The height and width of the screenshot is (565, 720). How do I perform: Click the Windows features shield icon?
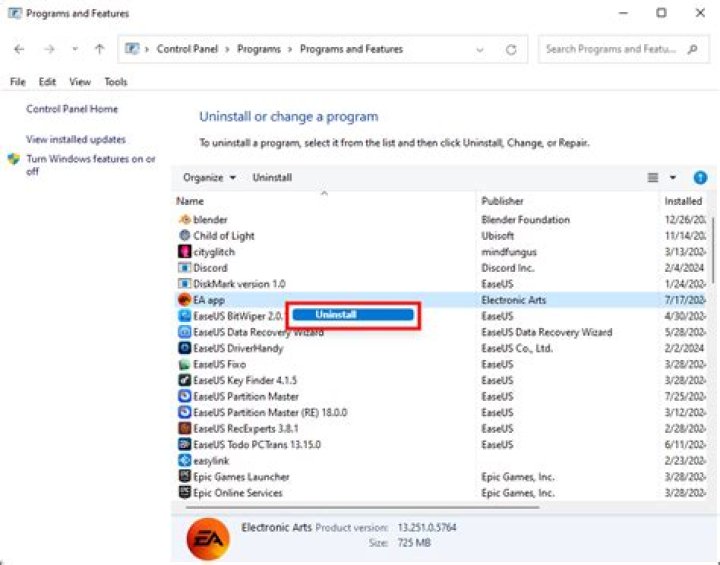[x=14, y=159]
